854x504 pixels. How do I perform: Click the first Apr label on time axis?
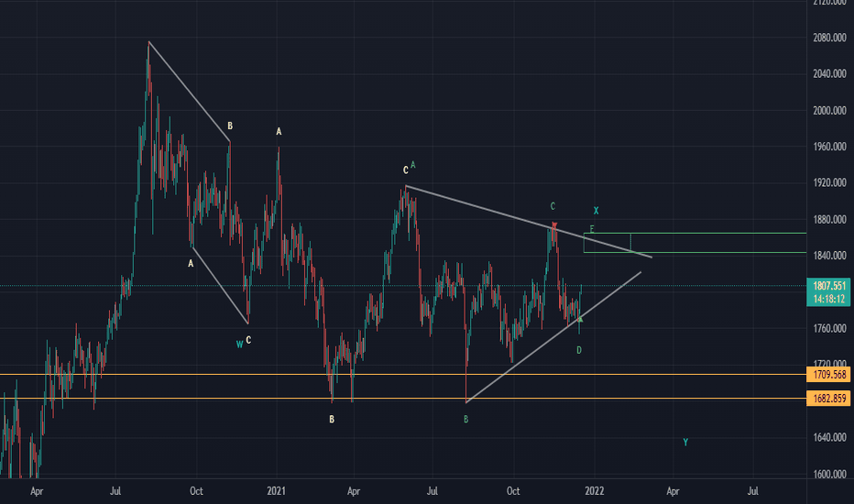(x=37, y=491)
